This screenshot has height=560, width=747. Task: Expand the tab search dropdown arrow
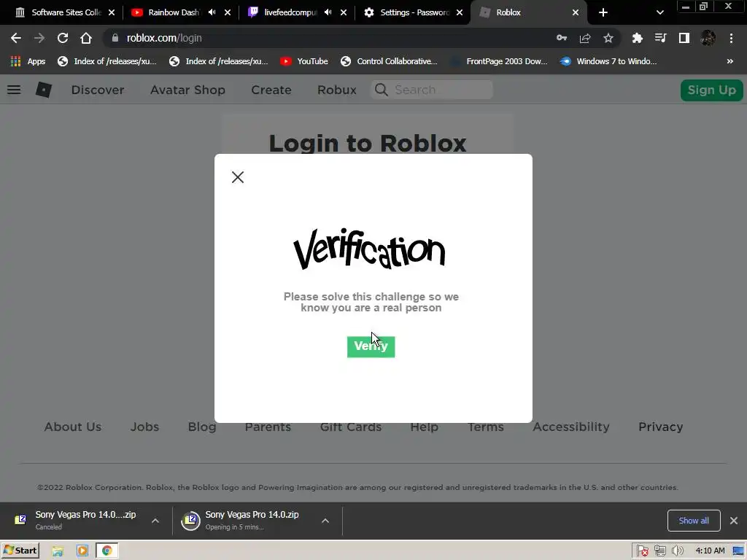click(x=659, y=12)
